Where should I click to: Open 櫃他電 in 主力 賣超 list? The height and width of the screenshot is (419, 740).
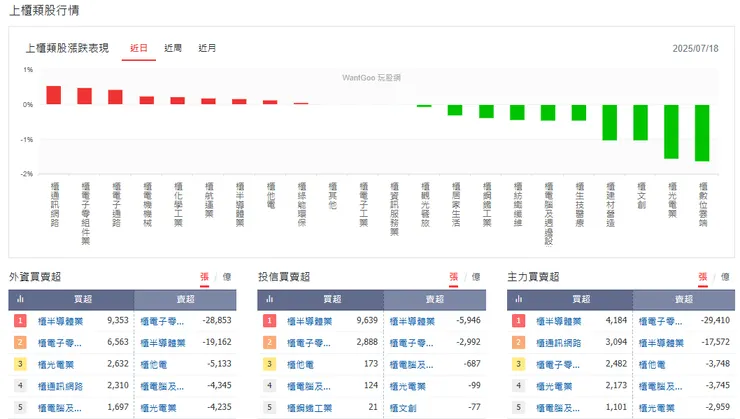(x=652, y=365)
